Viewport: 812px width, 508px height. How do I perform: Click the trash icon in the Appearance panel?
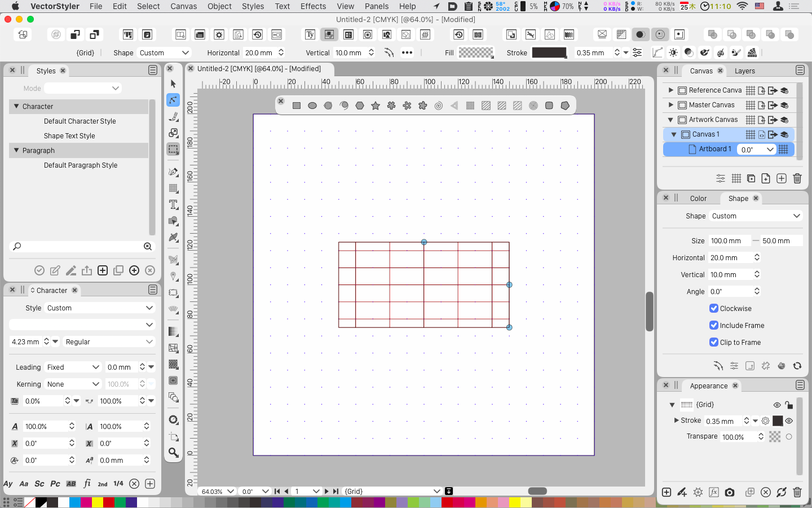[797, 492]
